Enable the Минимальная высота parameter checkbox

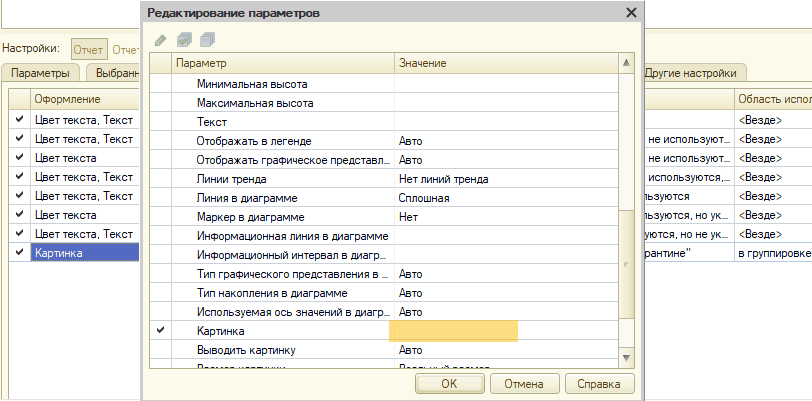coord(161,83)
